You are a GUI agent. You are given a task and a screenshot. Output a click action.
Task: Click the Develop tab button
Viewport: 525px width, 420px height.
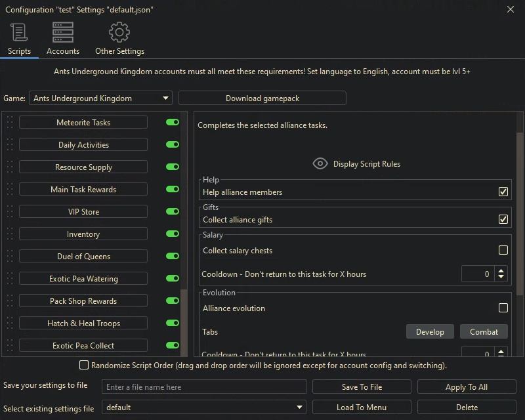(430, 331)
